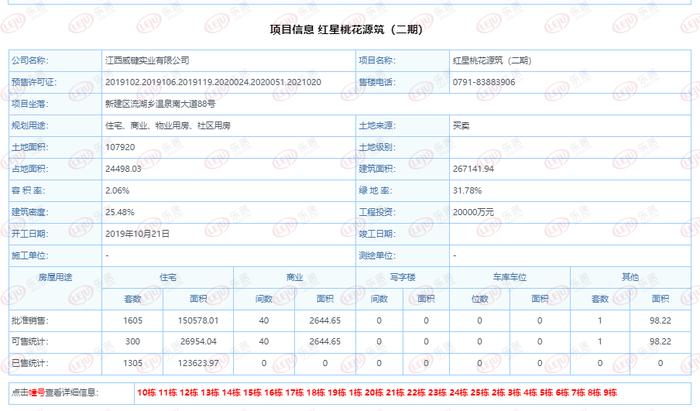Click the 车库车位 column header

[x=510, y=277]
